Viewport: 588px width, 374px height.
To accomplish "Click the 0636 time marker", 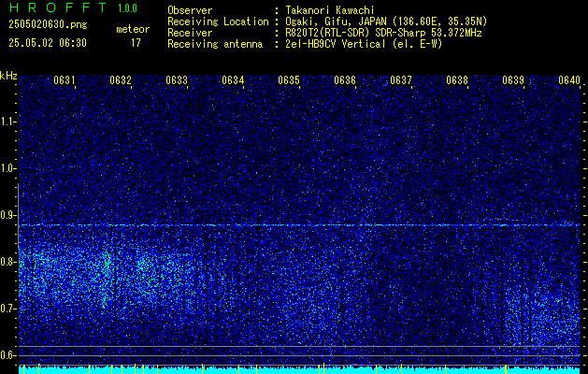I will pyautogui.click(x=345, y=80).
